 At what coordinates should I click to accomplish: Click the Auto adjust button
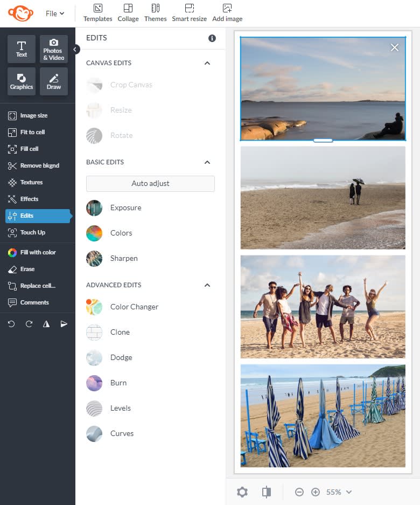pos(150,184)
